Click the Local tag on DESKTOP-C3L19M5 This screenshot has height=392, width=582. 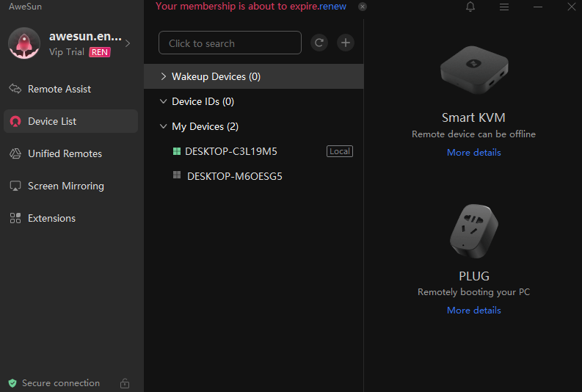(x=340, y=151)
